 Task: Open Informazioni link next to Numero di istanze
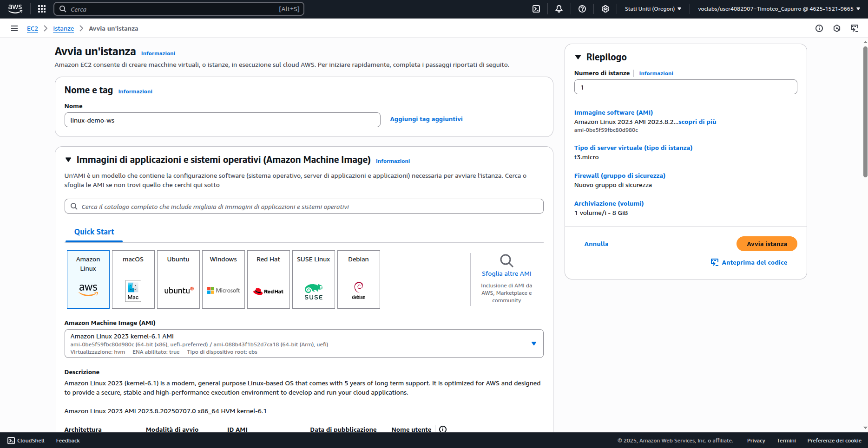[x=656, y=73]
